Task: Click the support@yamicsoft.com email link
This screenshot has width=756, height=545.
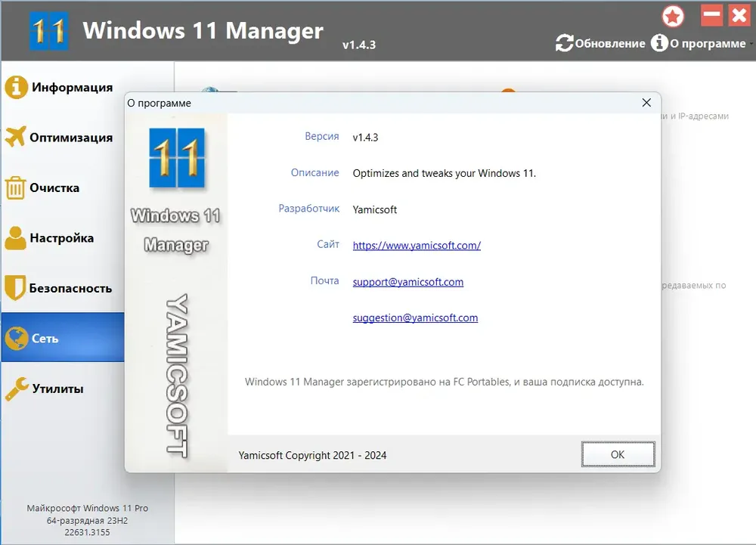Action: 408,282
